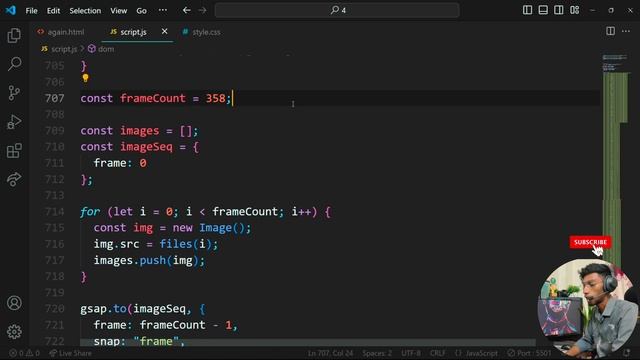Open the Manage settings gear

[14, 331]
